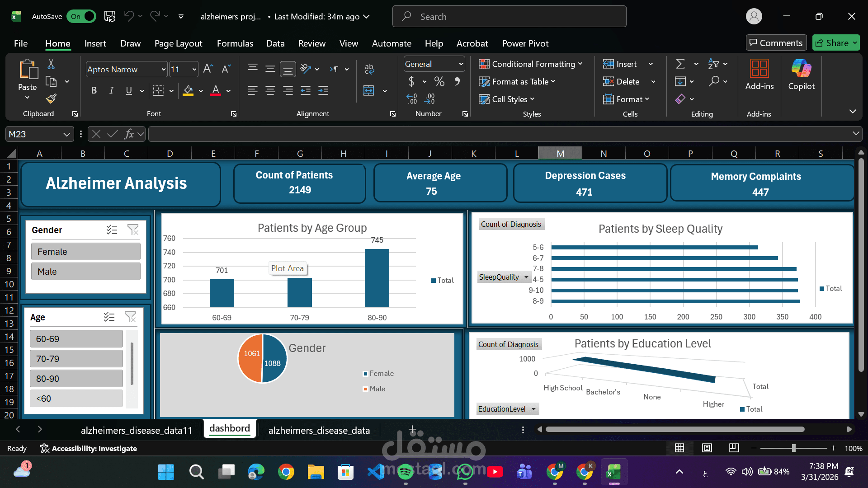
Task: Click Count of Diagnosis button on sleep chart
Action: point(511,224)
